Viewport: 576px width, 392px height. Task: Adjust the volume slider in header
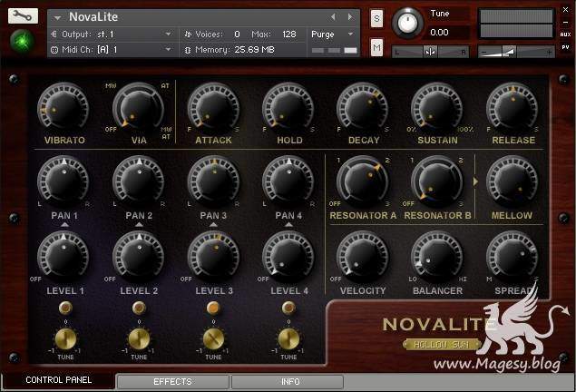click(x=517, y=52)
